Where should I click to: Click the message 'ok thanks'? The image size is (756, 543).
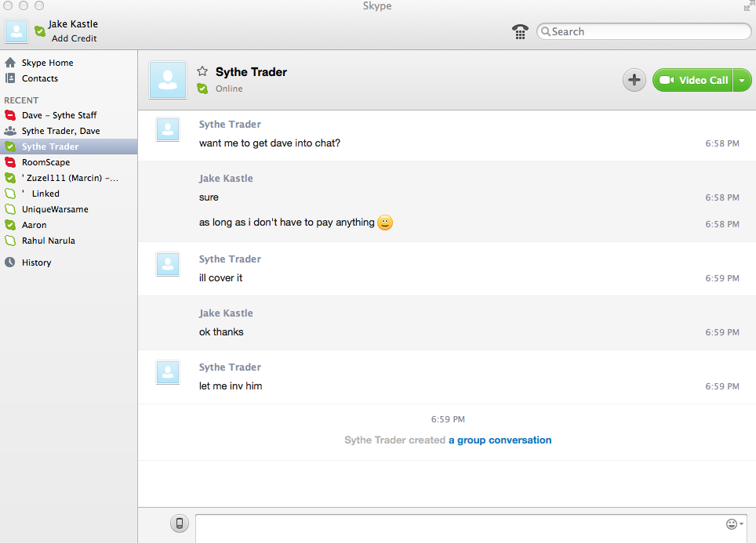click(x=221, y=332)
